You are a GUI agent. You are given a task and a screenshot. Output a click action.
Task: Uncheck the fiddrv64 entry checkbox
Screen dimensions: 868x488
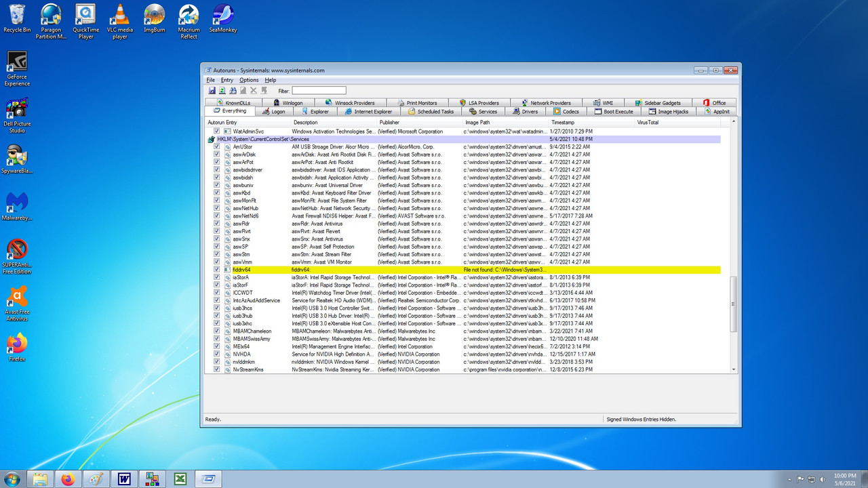(x=217, y=270)
